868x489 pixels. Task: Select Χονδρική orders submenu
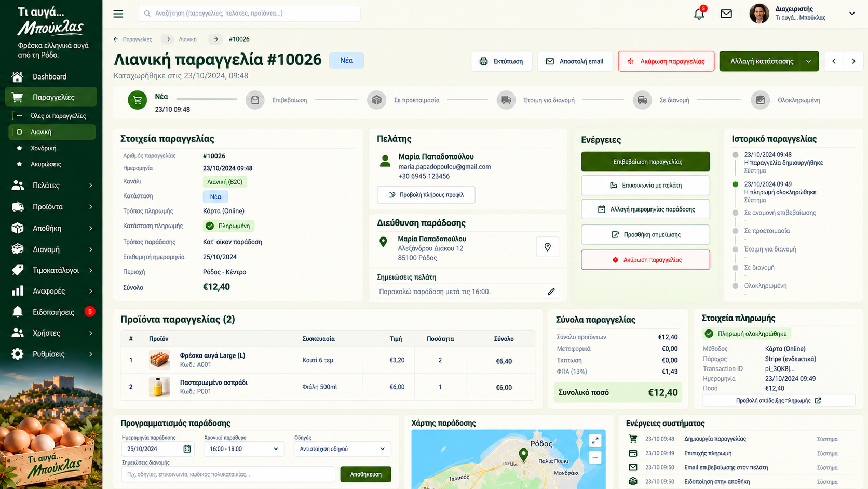(43, 148)
